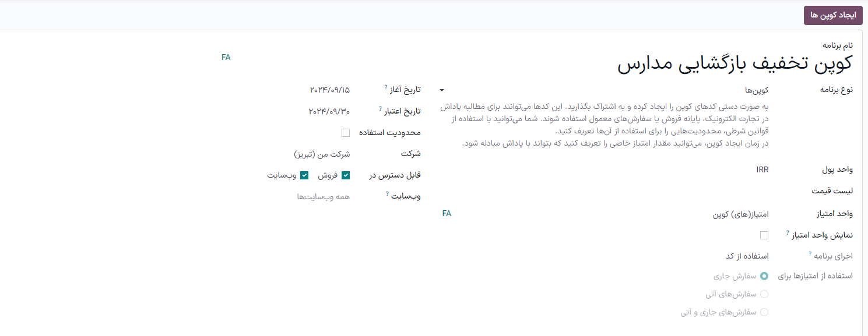This screenshot has height=336, width=868.
Task: Click the استفاده از امتیازها برای label
Action: pos(816,276)
